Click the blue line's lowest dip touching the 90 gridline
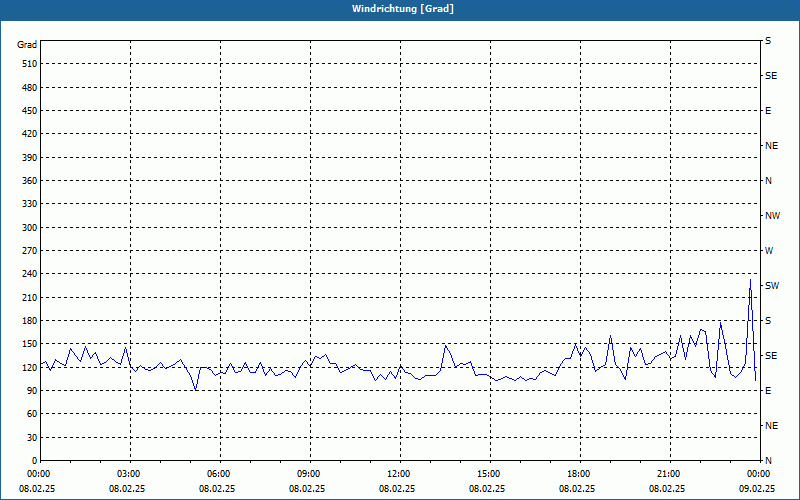The image size is (800, 500). point(195,390)
